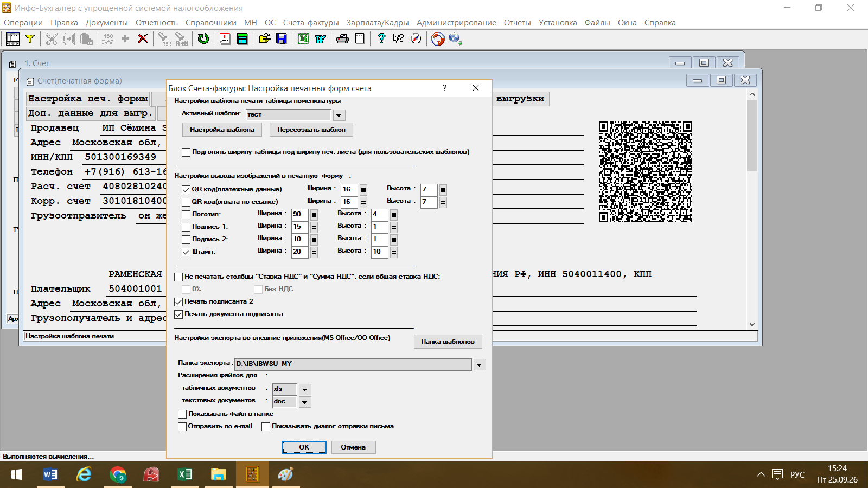Open the Папка экспорта dropdown arrow
This screenshot has height=488, width=868.
(480, 365)
